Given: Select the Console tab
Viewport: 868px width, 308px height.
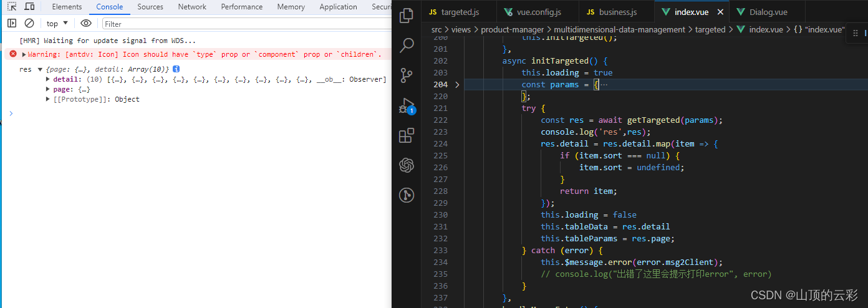Looking at the screenshot, I should click(x=110, y=7).
